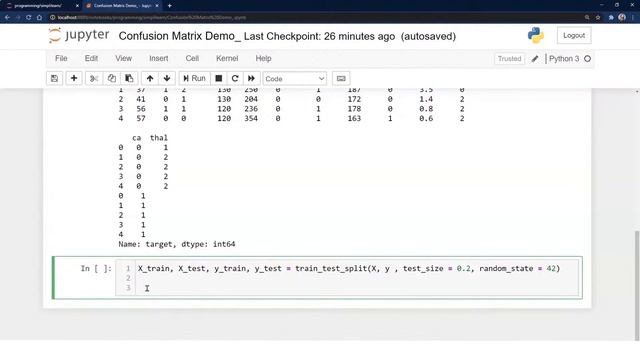Open the cell type Code dropdown
640x360 pixels.
point(294,78)
